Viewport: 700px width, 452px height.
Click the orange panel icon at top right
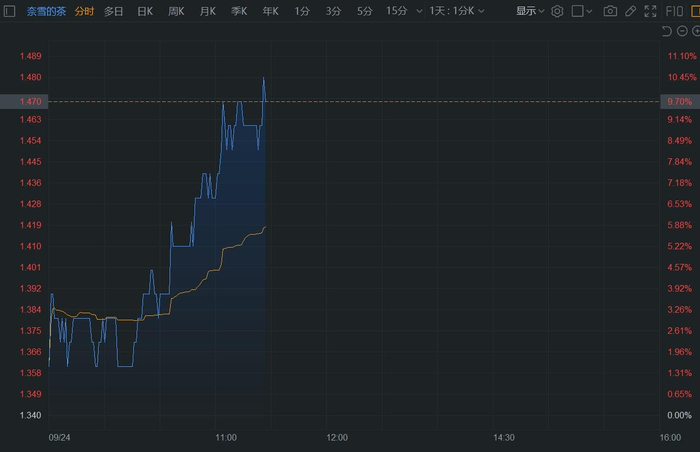(695, 11)
